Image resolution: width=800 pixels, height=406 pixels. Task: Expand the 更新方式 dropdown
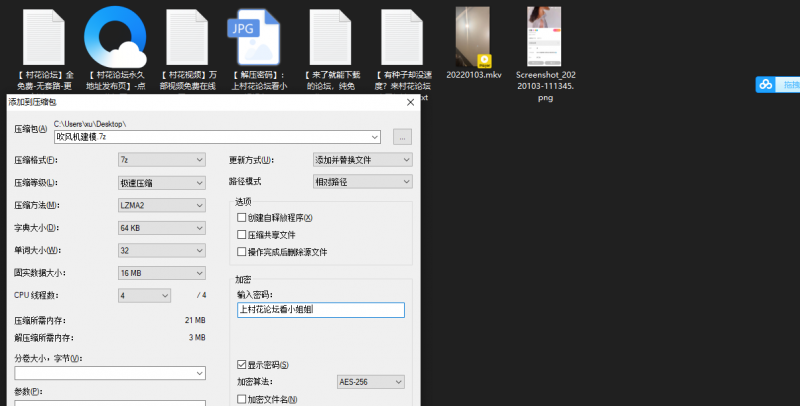(362, 160)
